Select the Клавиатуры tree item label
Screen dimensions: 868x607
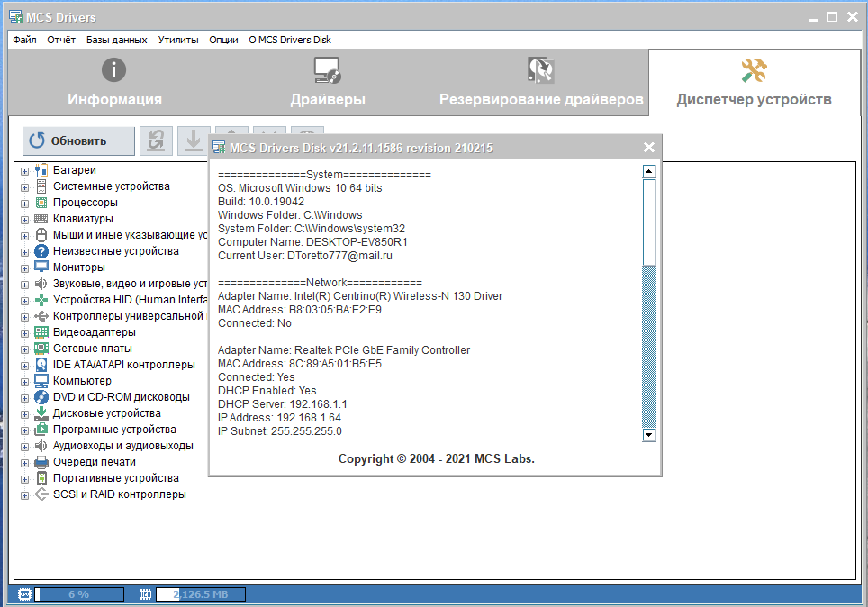[x=83, y=219]
